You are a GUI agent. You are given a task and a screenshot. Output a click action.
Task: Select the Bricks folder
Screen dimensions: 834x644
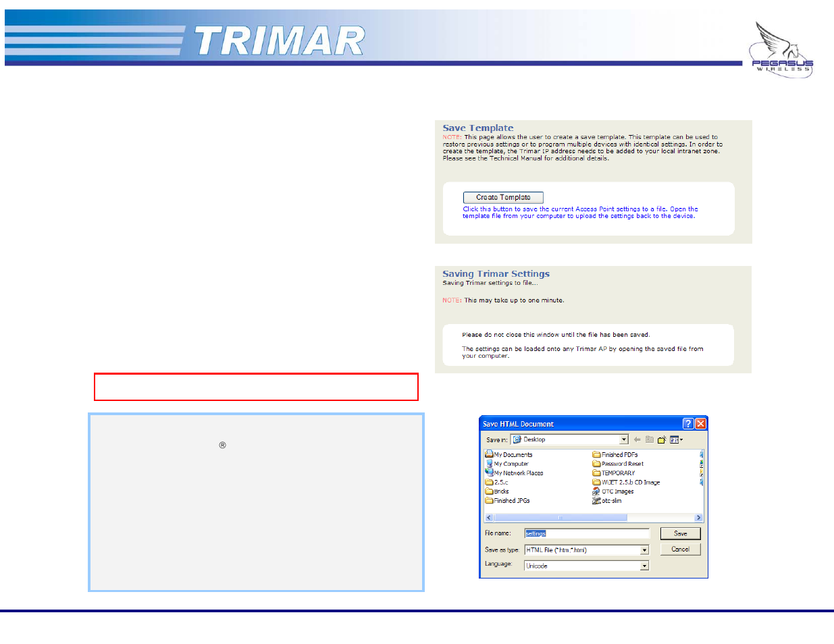(x=497, y=491)
